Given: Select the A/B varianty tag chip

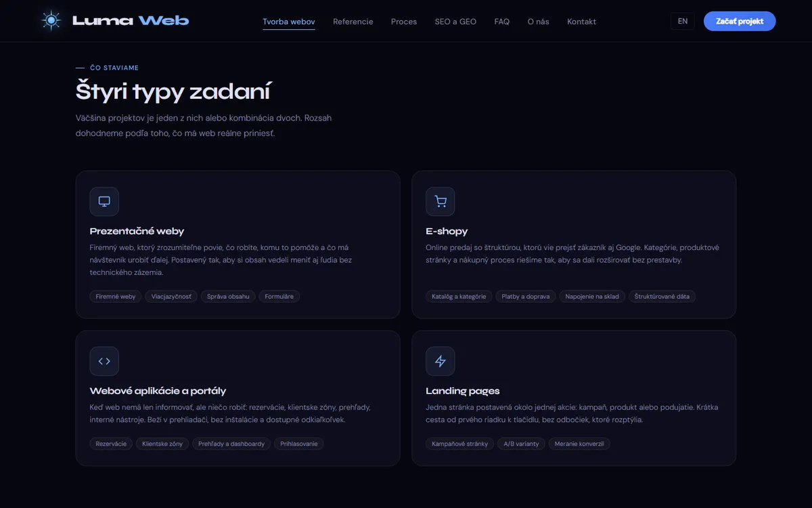Looking at the screenshot, I should click(522, 444).
